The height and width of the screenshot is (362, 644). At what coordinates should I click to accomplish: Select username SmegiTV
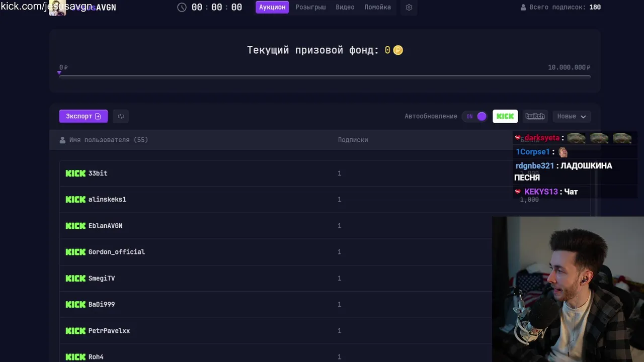click(x=102, y=278)
